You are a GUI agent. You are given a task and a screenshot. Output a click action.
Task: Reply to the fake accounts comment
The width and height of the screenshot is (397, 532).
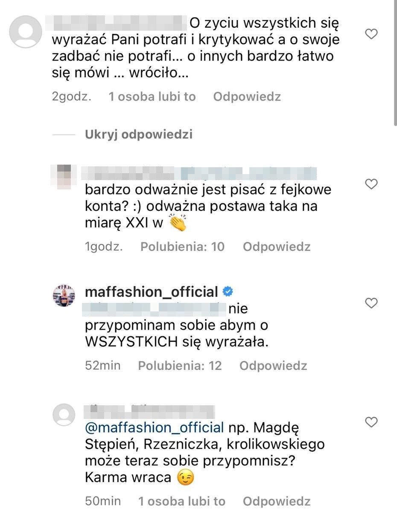276,247
